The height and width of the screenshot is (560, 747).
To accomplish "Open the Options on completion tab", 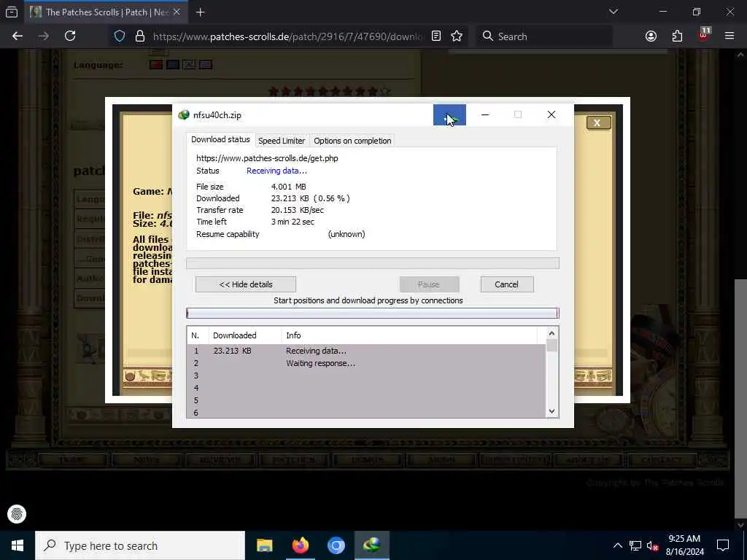I will (x=352, y=141).
